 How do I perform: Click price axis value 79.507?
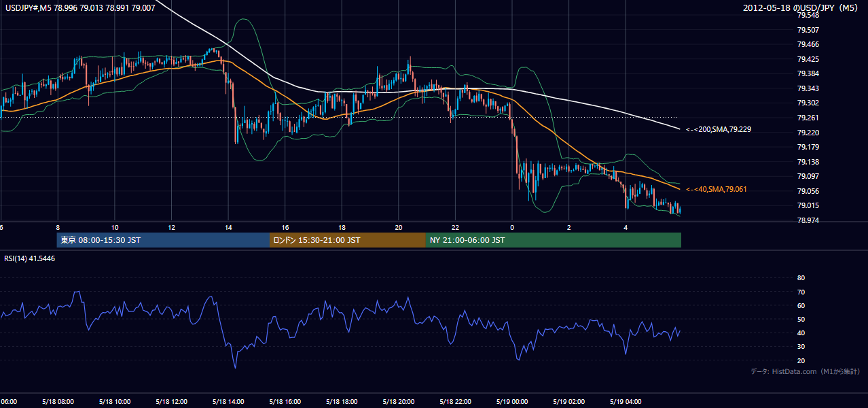(808, 30)
